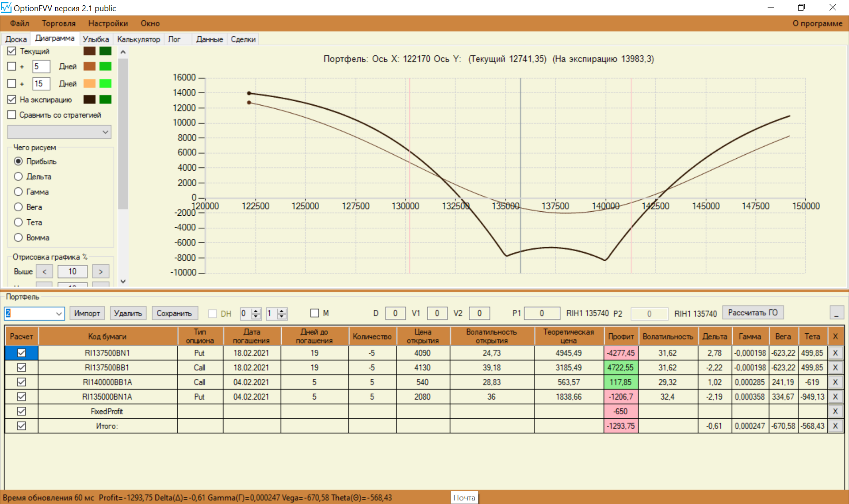The width and height of the screenshot is (849, 504).
Task: Remove RI140000BB1A row using X icon
Action: pos(835,382)
